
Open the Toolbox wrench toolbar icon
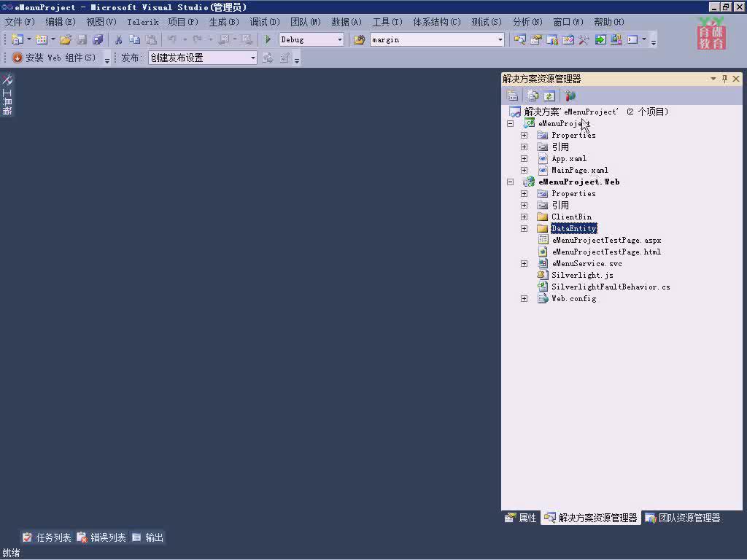[584, 39]
